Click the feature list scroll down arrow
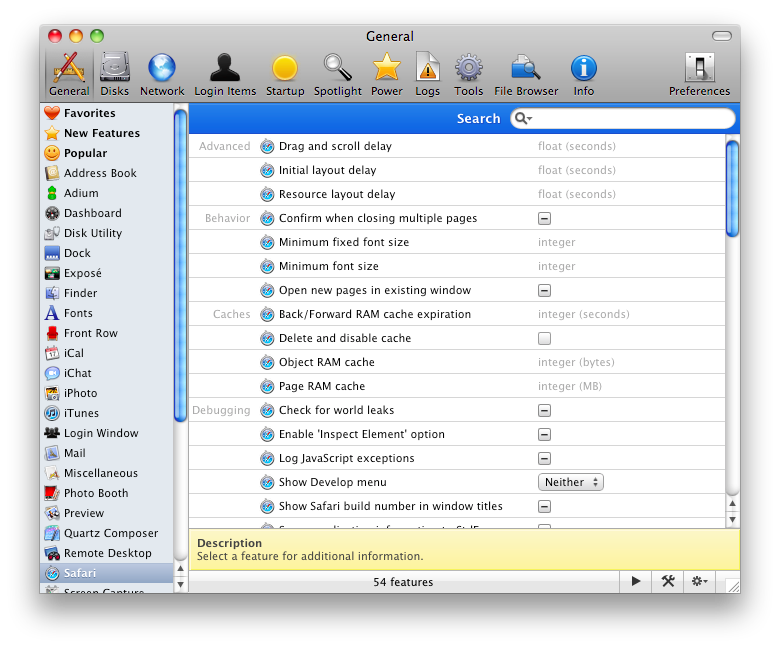 (x=732, y=520)
